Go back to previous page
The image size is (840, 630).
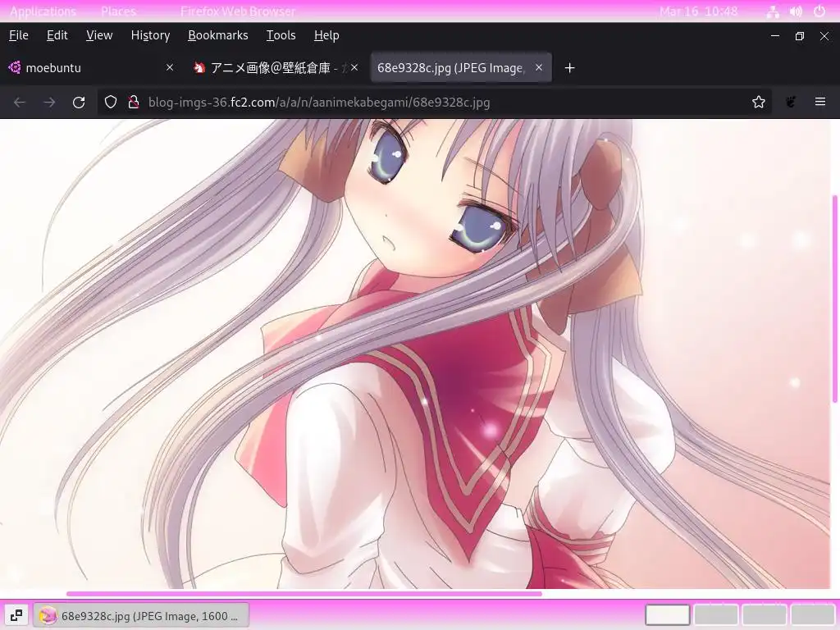[x=20, y=102]
